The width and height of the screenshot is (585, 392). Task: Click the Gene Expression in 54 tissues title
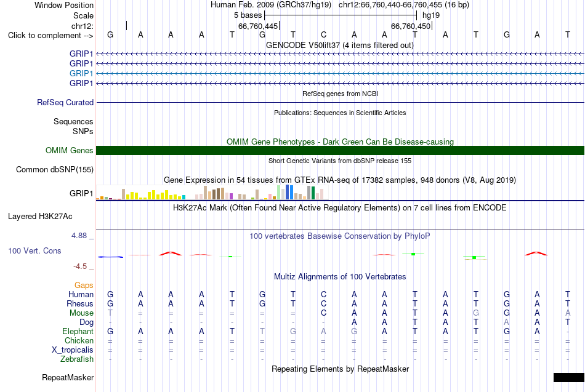coord(340,180)
